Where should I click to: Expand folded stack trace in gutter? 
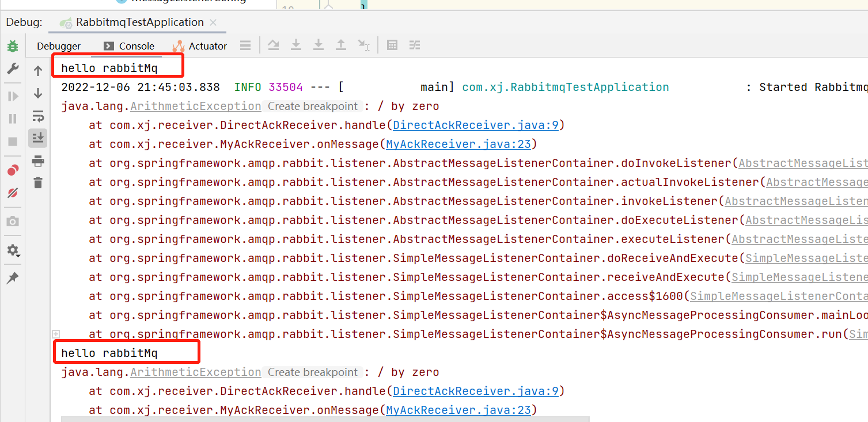point(56,334)
